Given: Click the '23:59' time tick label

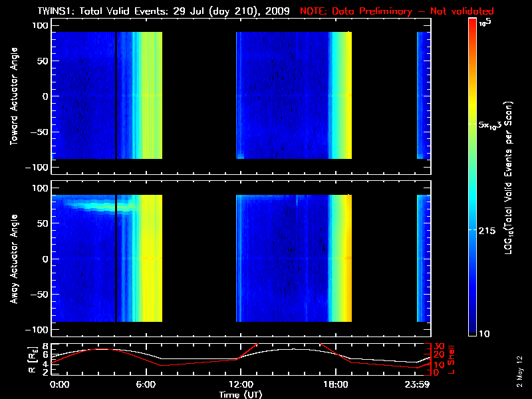Looking at the screenshot, I should click(x=417, y=384).
